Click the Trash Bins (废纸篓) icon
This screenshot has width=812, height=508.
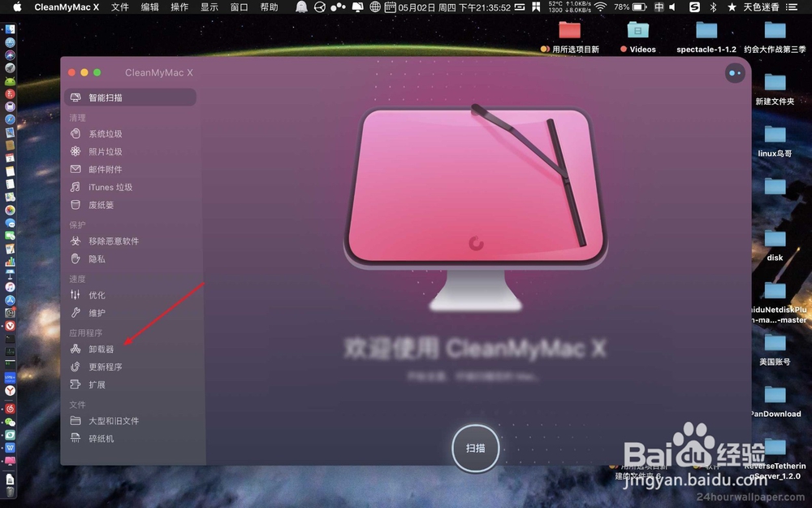(76, 205)
